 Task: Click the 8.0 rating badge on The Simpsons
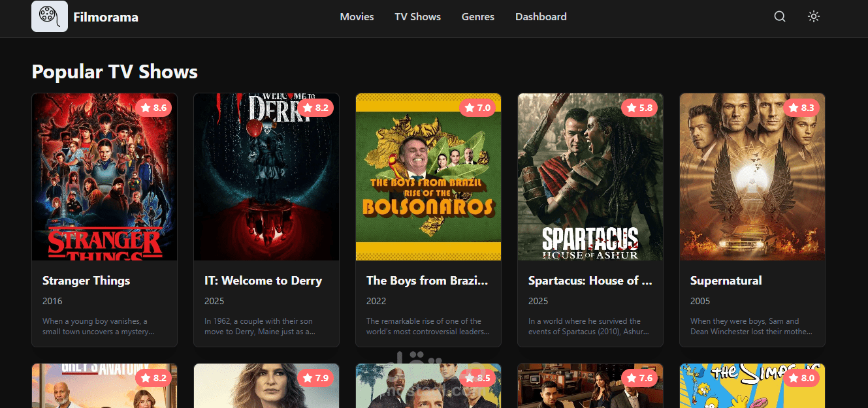(x=801, y=378)
